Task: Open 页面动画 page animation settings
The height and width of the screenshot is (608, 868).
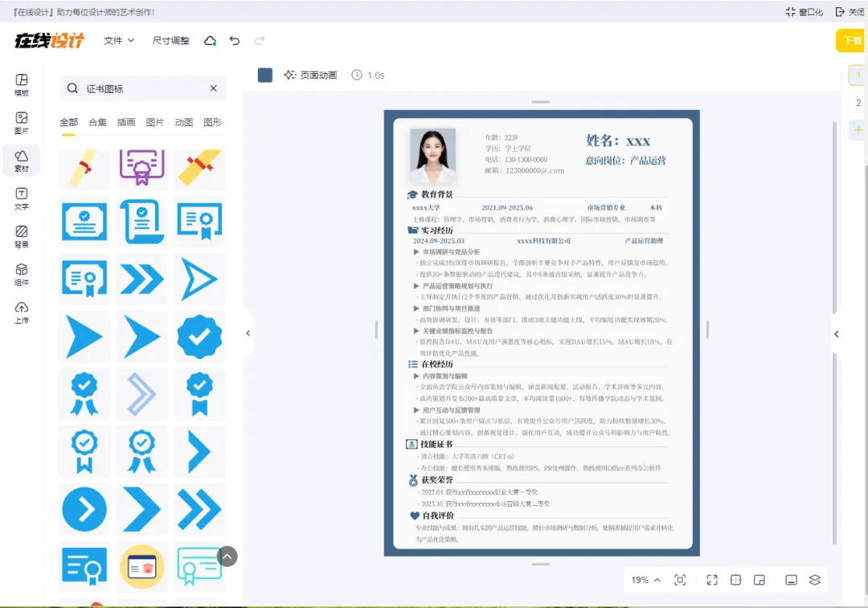Action: (x=310, y=75)
